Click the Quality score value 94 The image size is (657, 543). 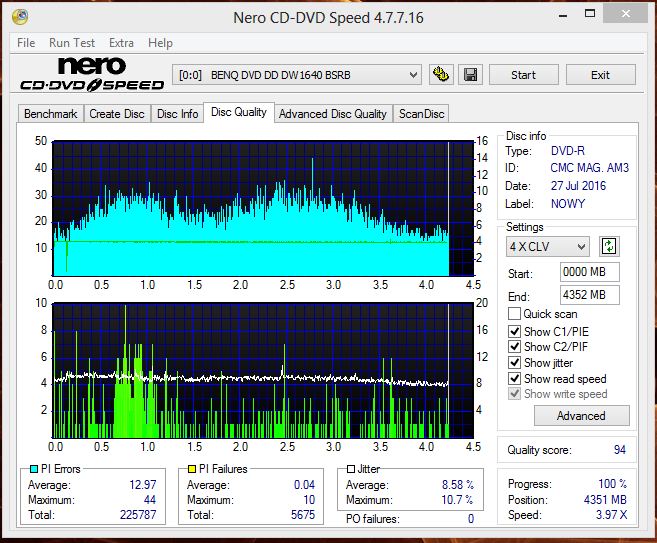tap(620, 450)
